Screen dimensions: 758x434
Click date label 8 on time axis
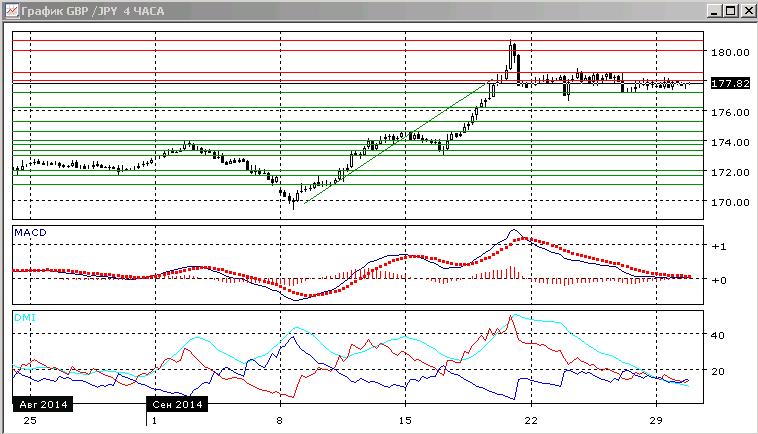(x=279, y=420)
